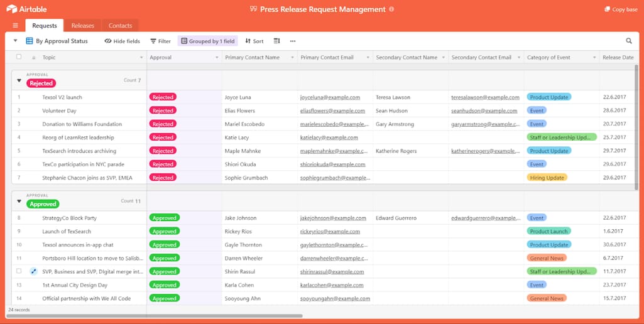Click the vertical scrollbar on right

point(636,127)
